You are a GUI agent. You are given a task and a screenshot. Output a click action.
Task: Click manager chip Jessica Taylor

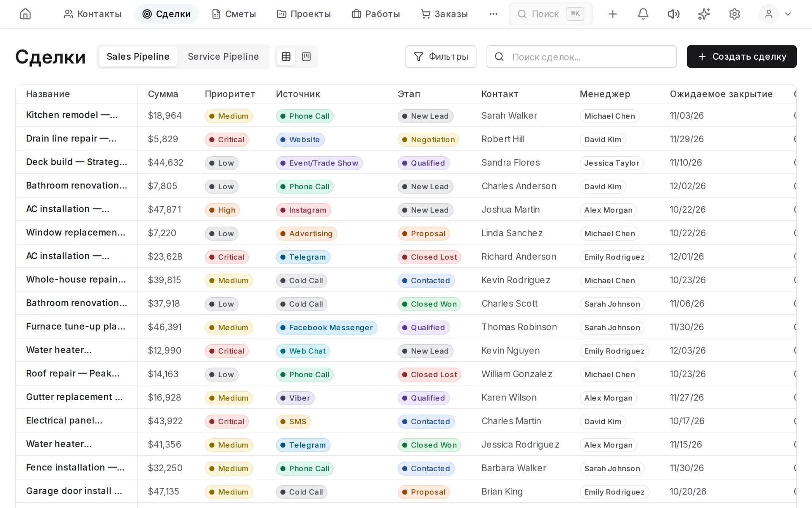(x=612, y=163)
